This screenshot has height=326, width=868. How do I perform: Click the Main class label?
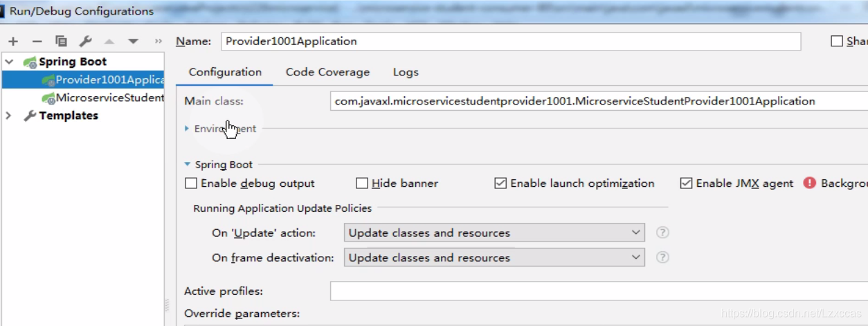click(x=214, y=101)
